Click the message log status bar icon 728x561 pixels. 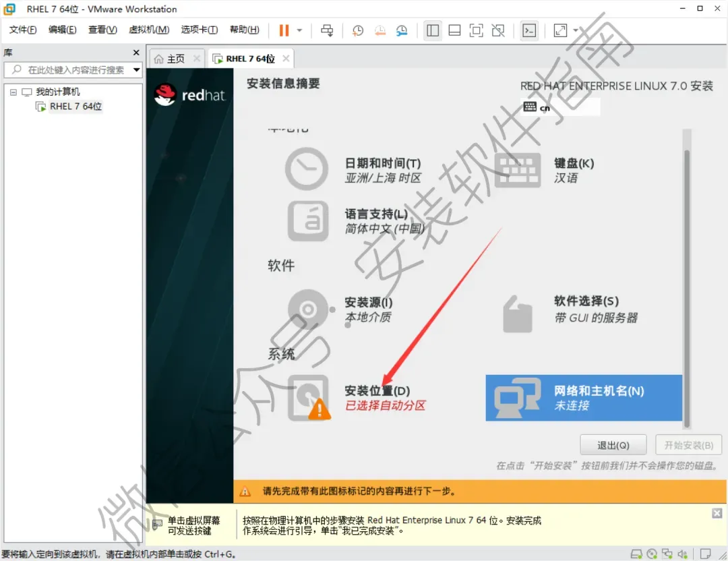pos(705,554)
